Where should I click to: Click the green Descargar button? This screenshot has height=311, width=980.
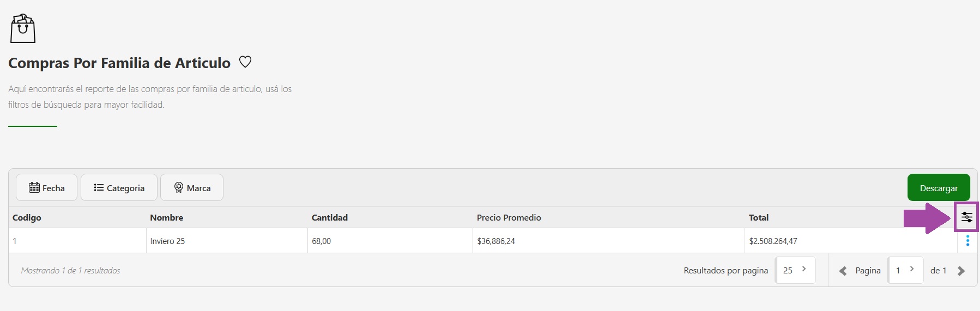pyautogui.click(x=939, y=188)
